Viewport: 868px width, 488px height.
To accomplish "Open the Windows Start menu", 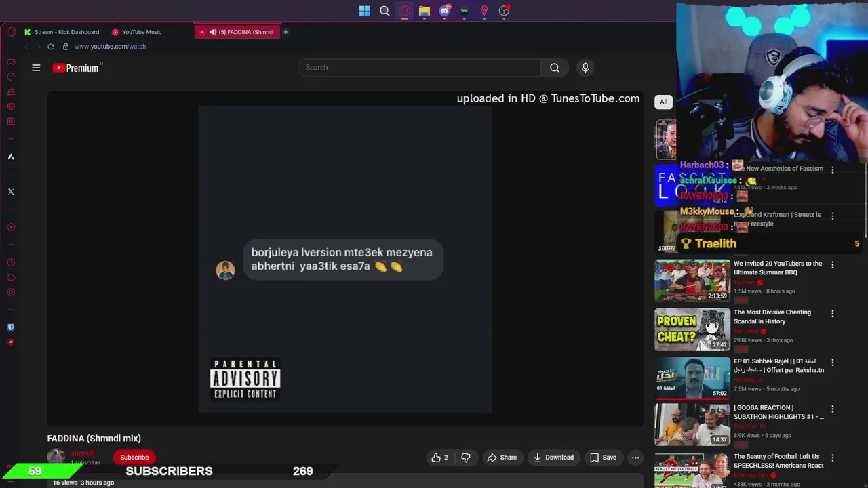I will [x=365, y=11].
